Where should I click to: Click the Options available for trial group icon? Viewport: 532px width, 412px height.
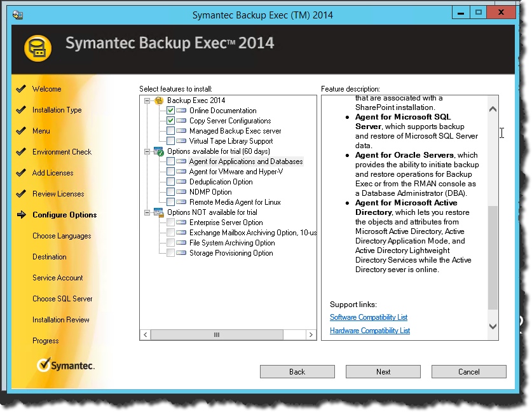point(159,151)
